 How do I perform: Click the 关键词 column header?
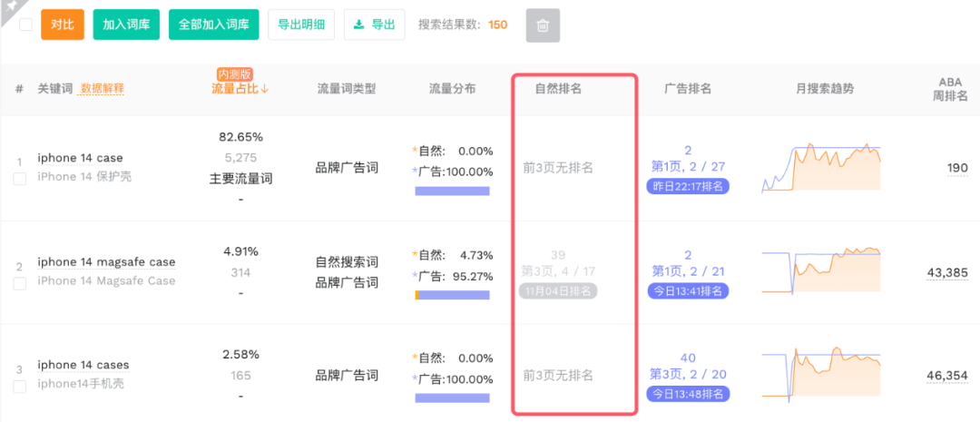(55, 89)
